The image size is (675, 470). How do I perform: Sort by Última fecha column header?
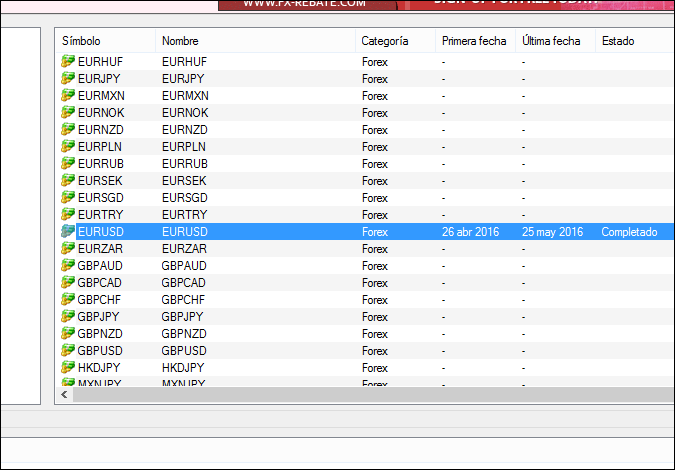coord(550,41)
